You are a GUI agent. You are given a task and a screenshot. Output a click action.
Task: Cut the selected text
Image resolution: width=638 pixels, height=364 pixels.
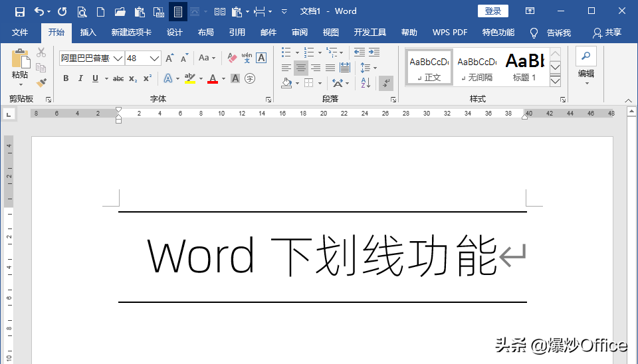pos(41,52)
